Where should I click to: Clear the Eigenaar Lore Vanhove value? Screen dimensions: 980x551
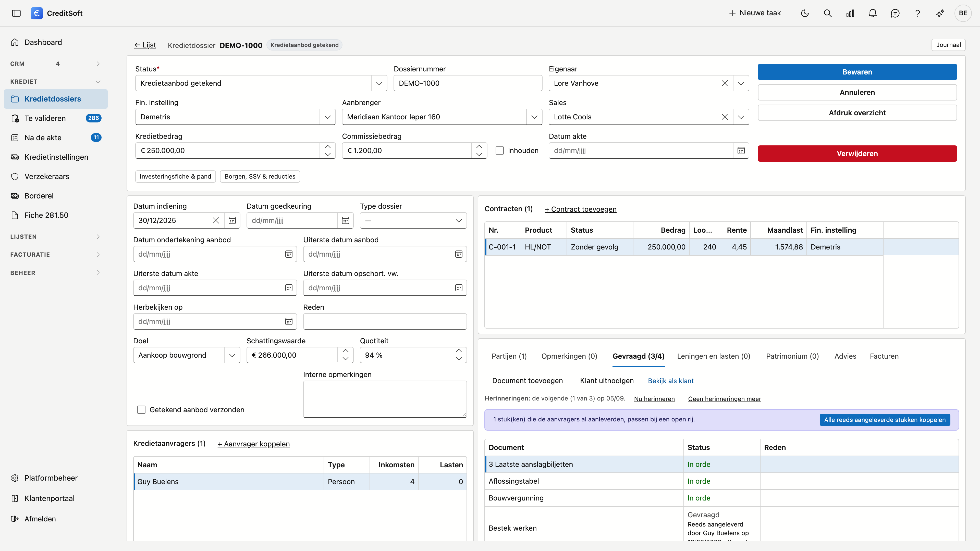[725, 83]
